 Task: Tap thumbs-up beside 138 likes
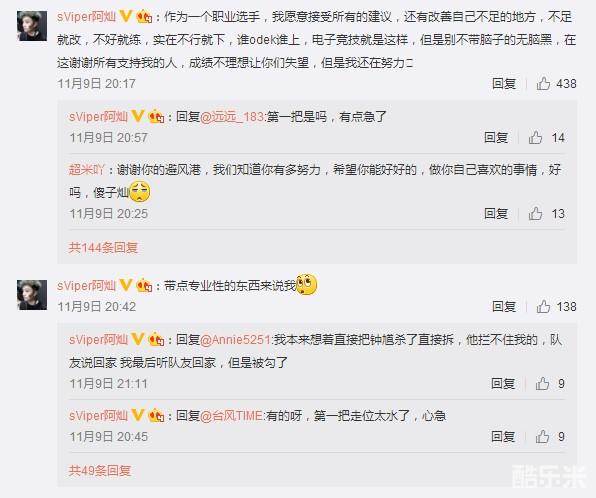point(543,306)
